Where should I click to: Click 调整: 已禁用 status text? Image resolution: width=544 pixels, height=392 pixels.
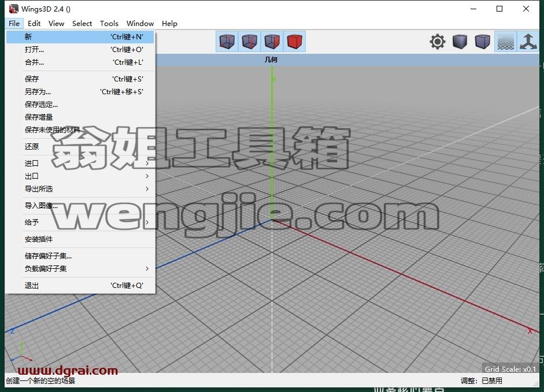pos(482,381)
